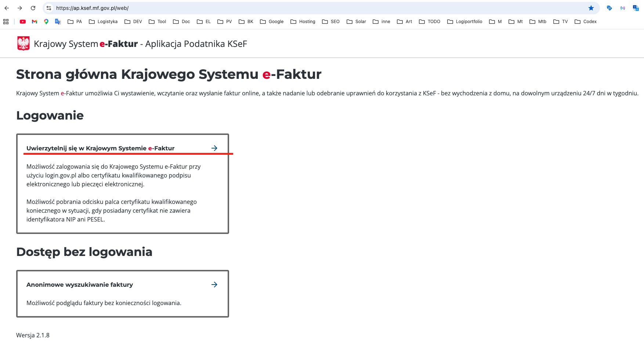Click the arrow beside Uwierzytelnij się heading
This screenshot has width=644, height=348.
coord(214,148)
